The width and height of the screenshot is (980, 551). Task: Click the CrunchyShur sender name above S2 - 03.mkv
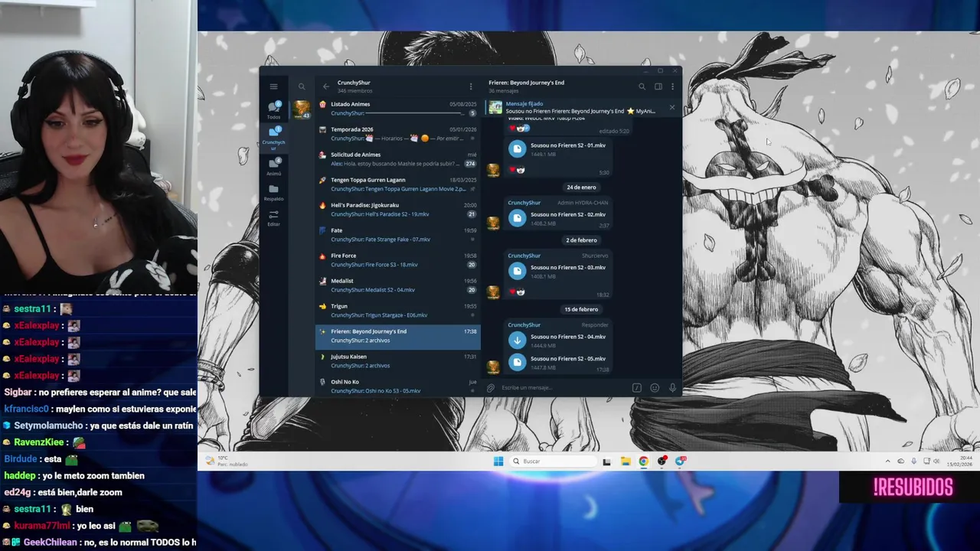pyautogui.click(x=524, y=256)
